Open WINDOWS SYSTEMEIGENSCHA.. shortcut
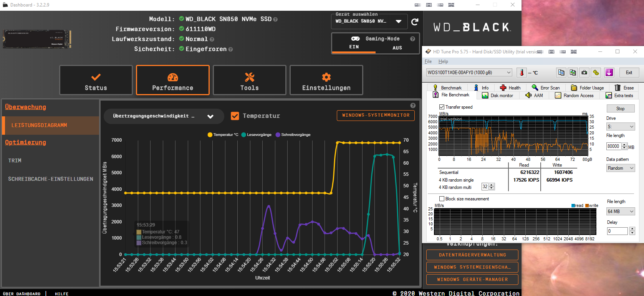Image resolution: width=644 pixels, height=296 pixels. [472, 267]
